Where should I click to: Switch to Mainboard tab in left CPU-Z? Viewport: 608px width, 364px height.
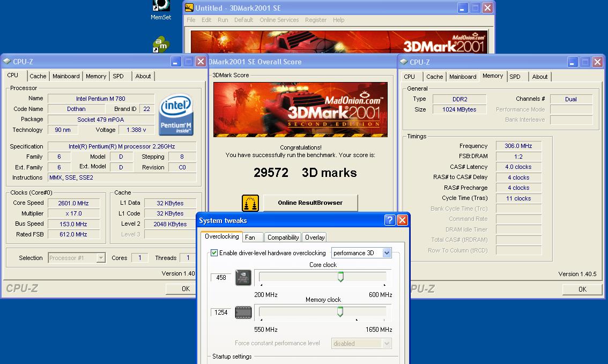click(x=66, y=76)
